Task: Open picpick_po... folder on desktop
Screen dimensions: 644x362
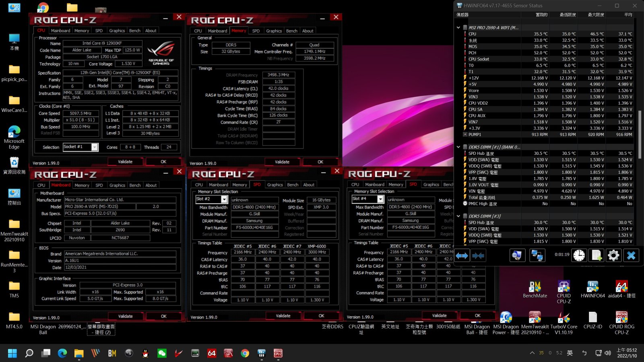Action: 14,73
